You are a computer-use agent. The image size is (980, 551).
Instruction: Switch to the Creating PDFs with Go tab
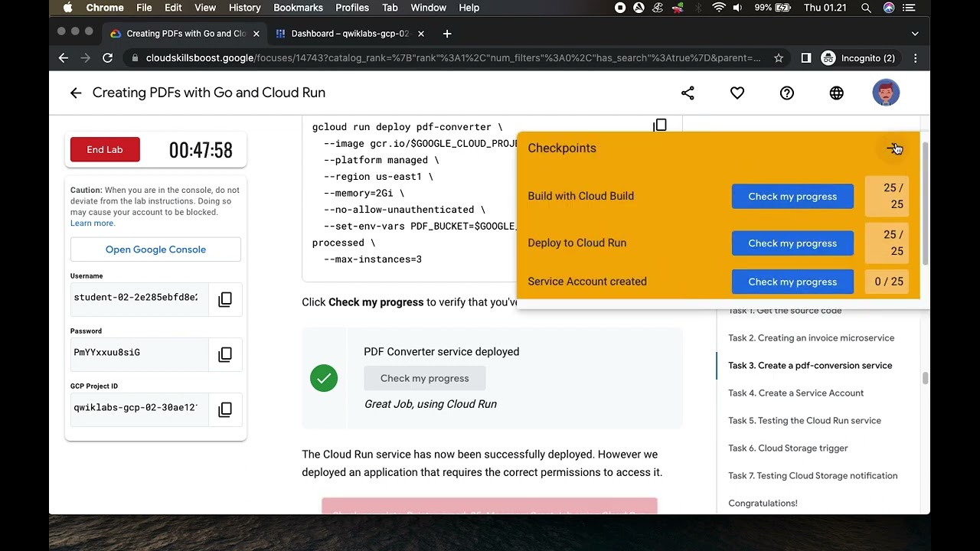click(185, 34)
